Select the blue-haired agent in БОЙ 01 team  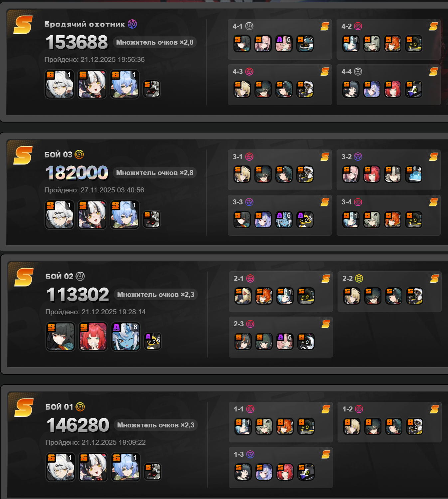125,467
